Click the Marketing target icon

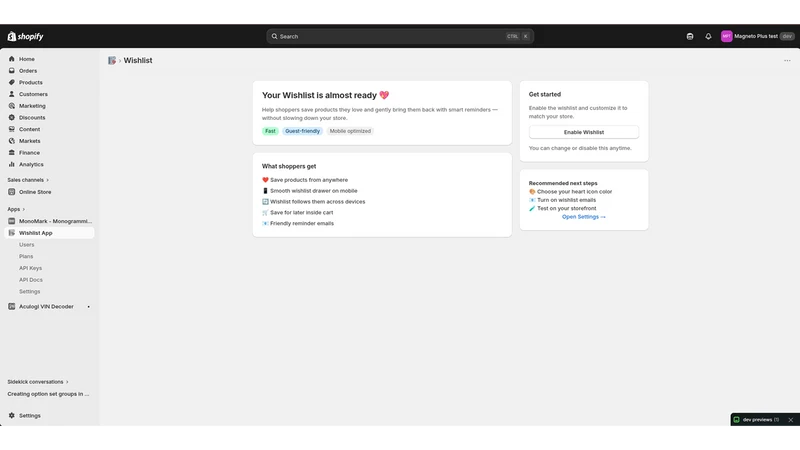pyautogui.click(x=12, y=106)
